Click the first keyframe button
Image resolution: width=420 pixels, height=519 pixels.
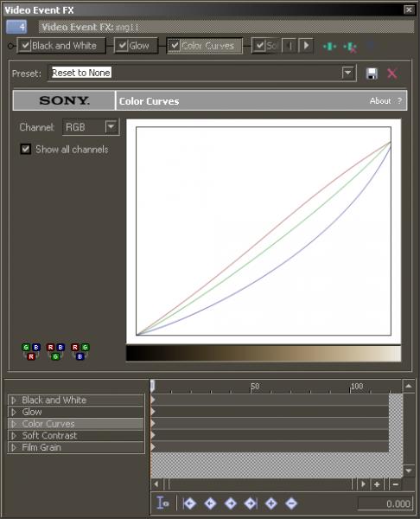coord(190,503)
